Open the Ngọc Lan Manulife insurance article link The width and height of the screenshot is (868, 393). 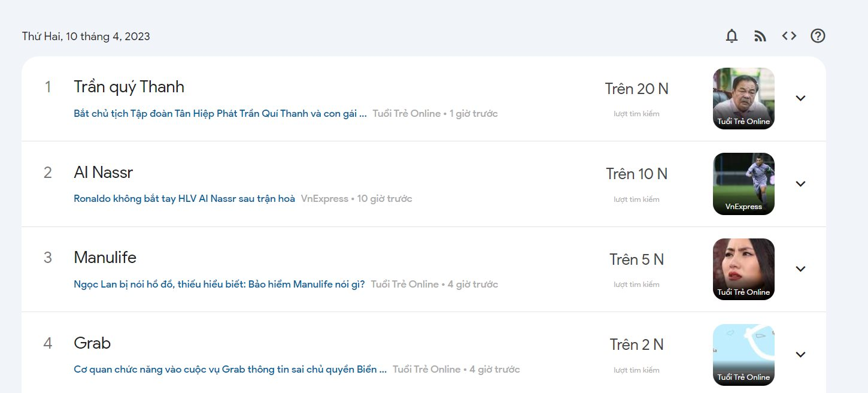pyautogui.click(x=219, y=284)
